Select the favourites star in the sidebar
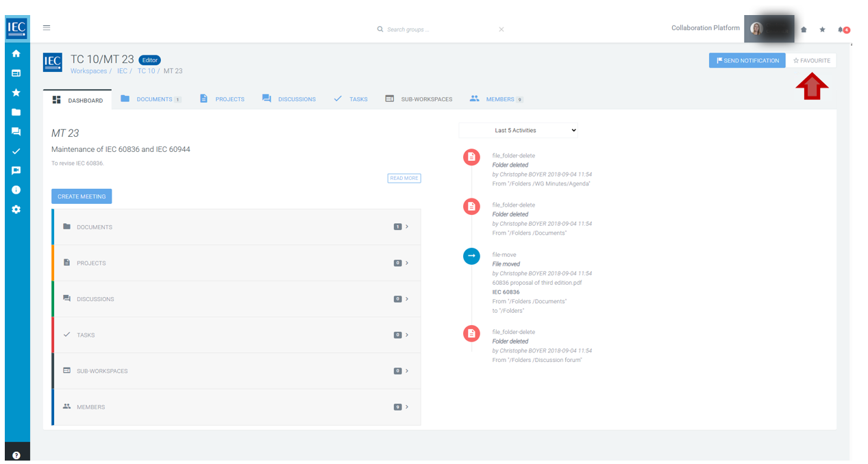This screenshot has height=464, width=868. (16, 92)
